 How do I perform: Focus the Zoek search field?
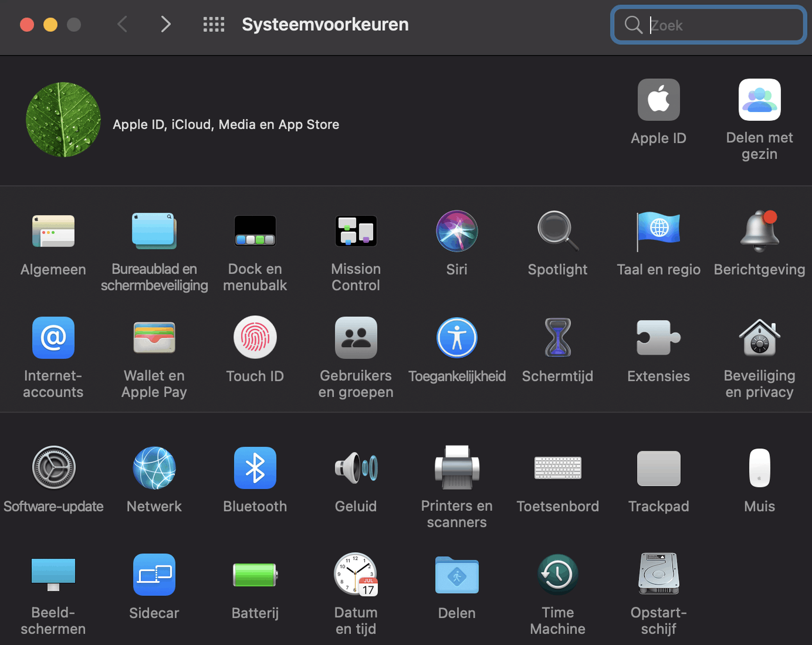pyautogui.click(x=708, y=25)
